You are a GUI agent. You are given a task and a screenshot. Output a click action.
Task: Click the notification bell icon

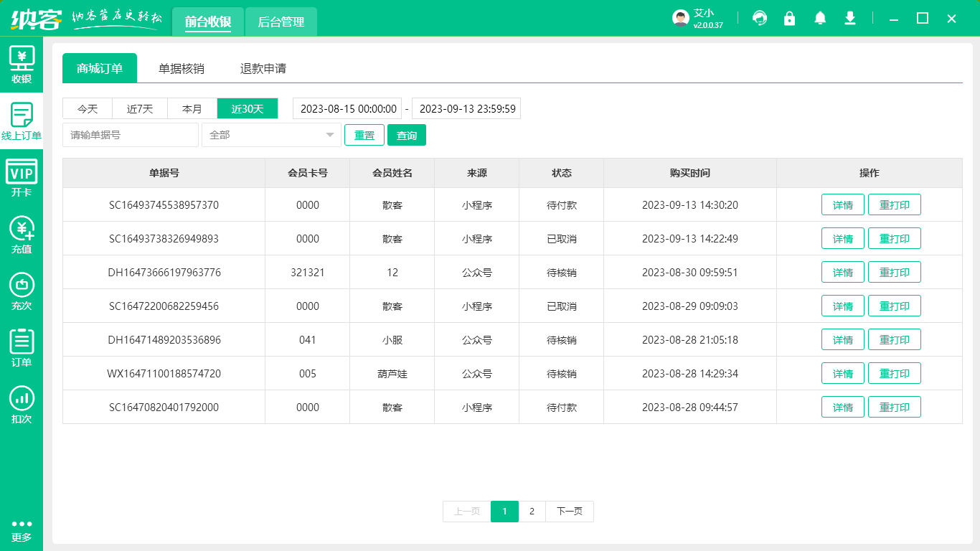coord(820,18)
